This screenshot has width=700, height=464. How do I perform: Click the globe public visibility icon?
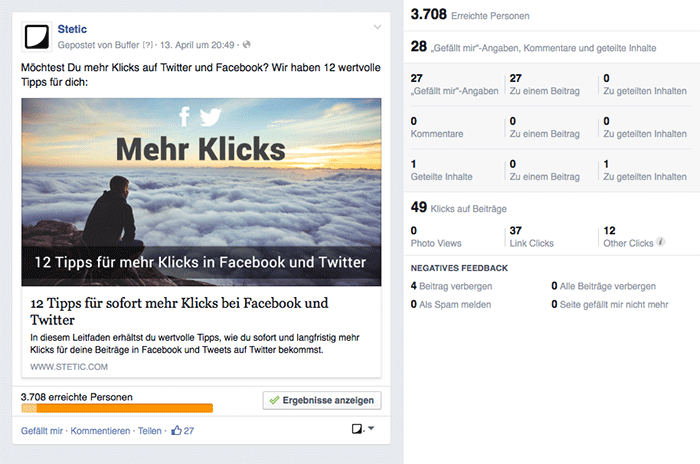[246, 45]
